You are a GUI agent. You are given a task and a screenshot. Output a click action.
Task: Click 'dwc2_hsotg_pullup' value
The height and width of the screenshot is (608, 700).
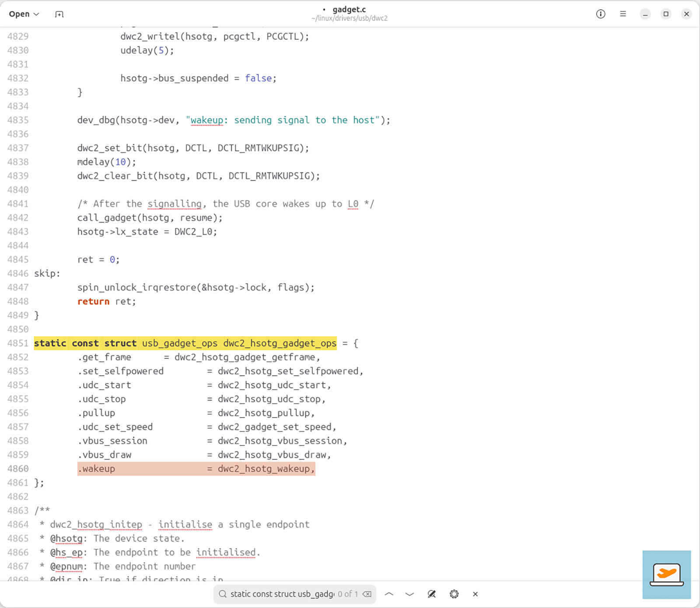(263, 413)
